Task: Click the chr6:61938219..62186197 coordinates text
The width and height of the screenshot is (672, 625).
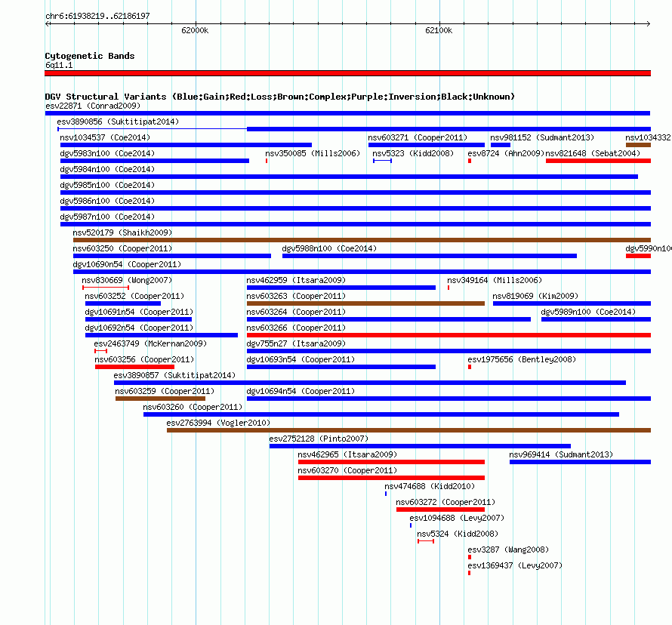Action: point(97,16)
